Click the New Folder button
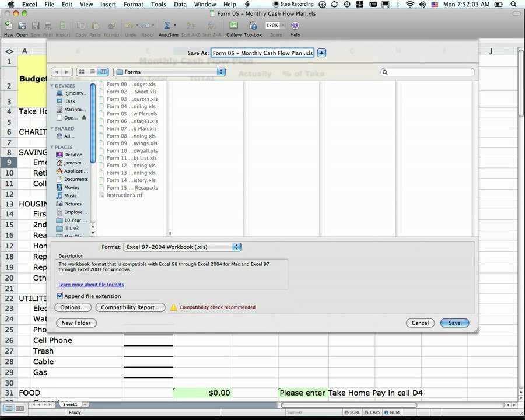This screenshot has width=525, height=420. point(76,323)
